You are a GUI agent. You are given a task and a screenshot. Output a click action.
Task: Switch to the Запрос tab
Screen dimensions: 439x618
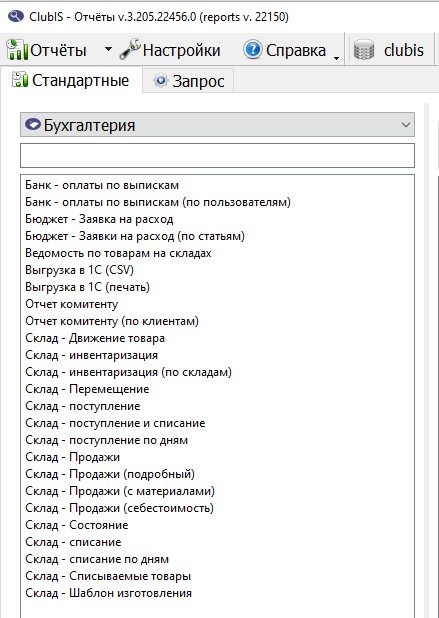pyautogui.click(x=188, y=81)
